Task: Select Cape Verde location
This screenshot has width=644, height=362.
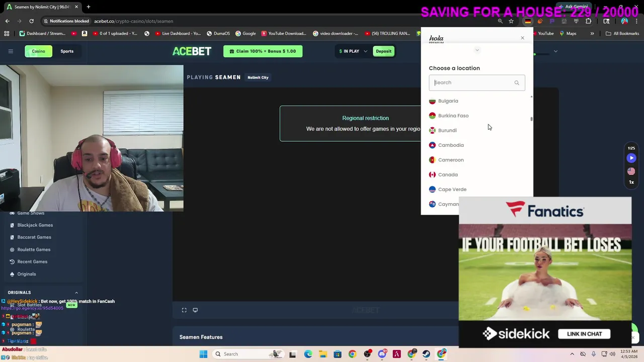Action: 476,190
